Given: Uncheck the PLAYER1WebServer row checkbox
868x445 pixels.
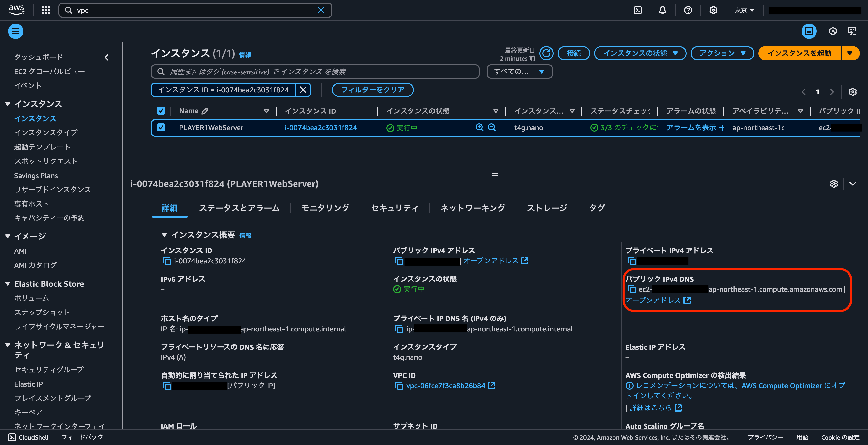Looking at the screenshot, I should tap(161, 128).
